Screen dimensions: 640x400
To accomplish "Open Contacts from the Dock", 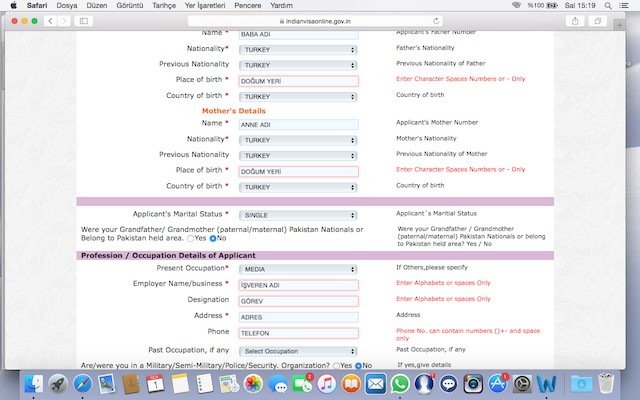I will (x=131, y=384).
